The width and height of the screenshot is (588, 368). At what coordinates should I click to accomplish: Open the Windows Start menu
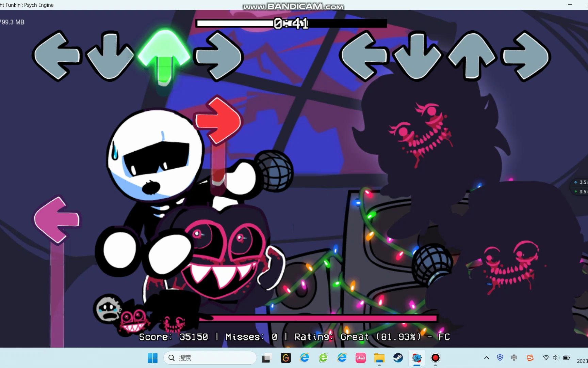(152, 358)
